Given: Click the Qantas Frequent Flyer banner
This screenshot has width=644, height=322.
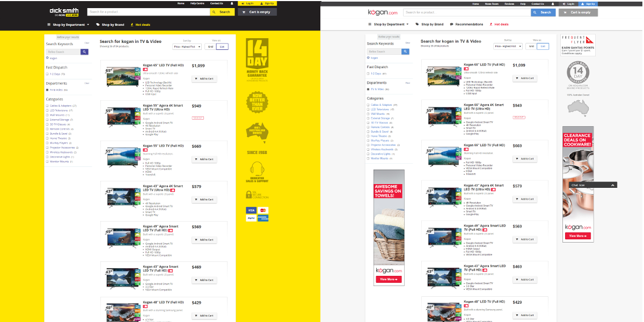Looking at the screenshot, I should [578, 45].
